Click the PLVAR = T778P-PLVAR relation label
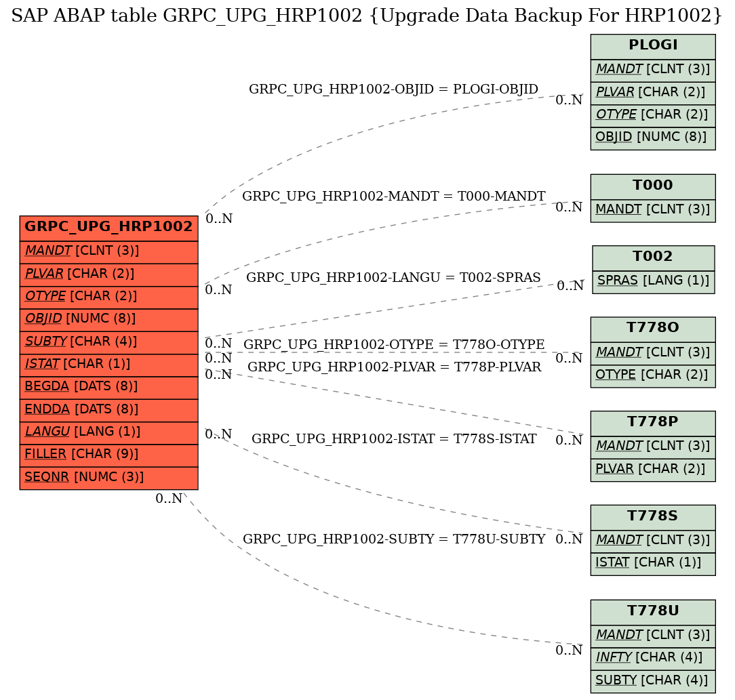The height and width of the screenshot is (700, 735). point(394,367)
